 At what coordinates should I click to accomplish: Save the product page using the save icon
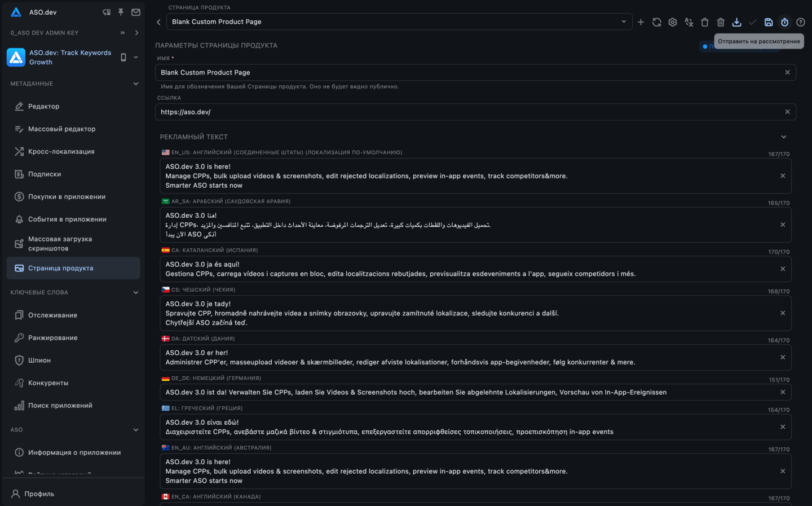click(x=769, y=22)
